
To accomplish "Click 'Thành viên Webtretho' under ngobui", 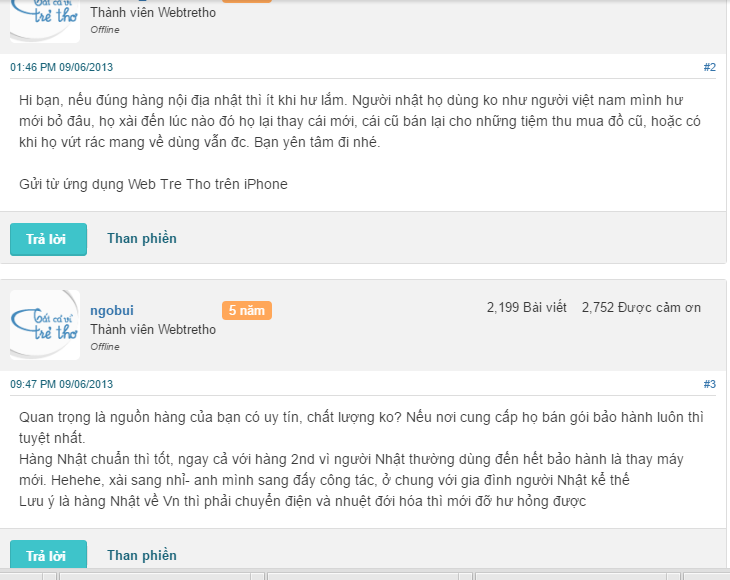I will 152,329.
